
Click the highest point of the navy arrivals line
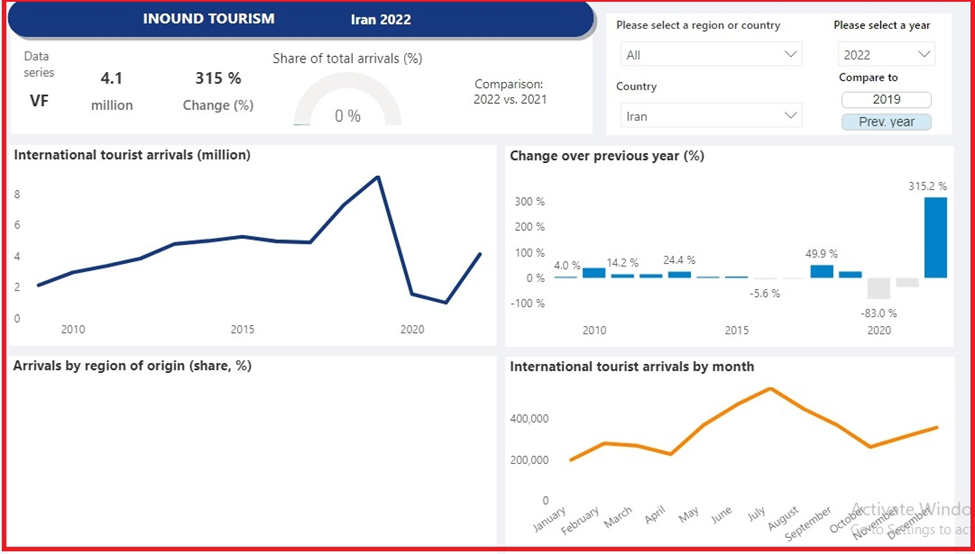[x=377, y=177]
